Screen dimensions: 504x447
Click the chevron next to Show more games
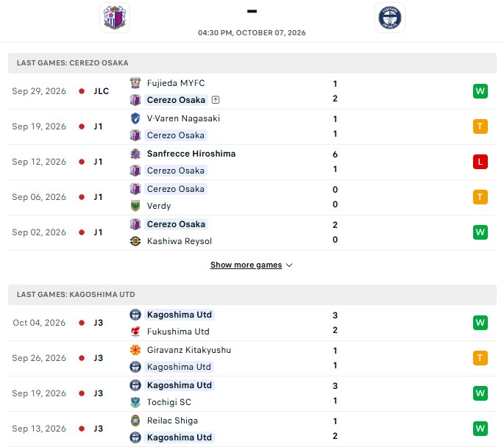click(x=289, y=265)
